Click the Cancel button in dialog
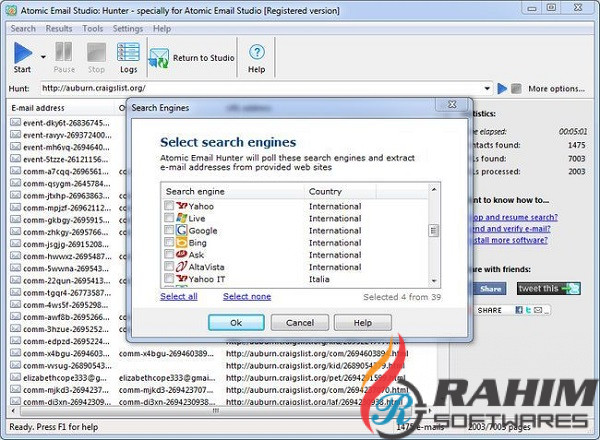 click(300, 323)
